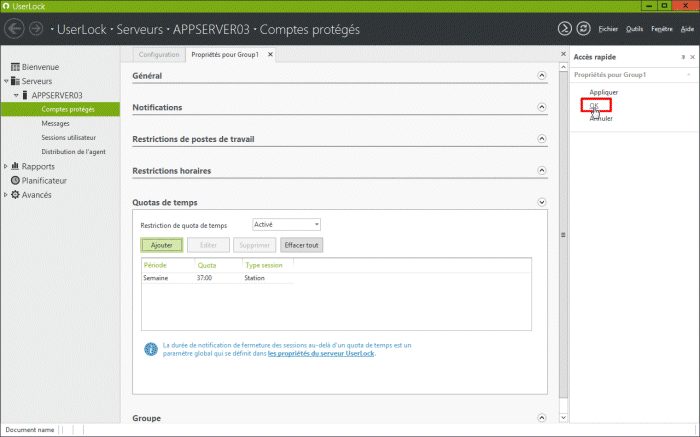Click OK in quick access
700x437 pixels.
click(594, 105)
